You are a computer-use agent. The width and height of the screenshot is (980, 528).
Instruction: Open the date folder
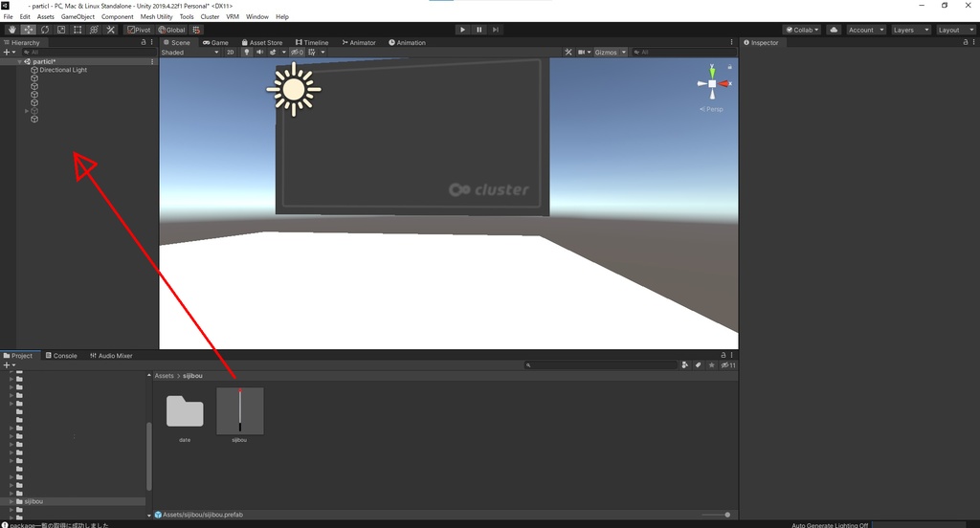click(185, 411)
